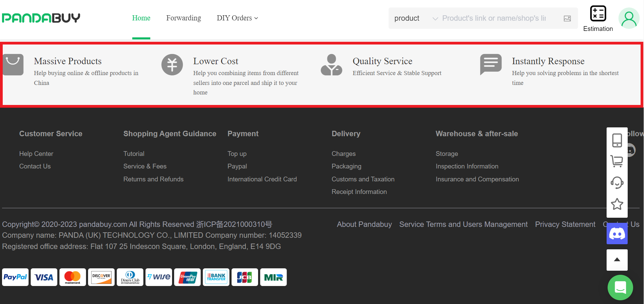Click the user profile avatar icon
This screenshot has height=304, width=644.
tap(629, 18)
